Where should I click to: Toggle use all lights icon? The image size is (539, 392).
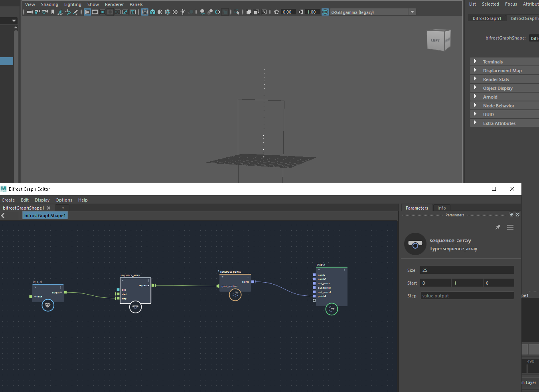pyautogui.click(x=183, y=12)
